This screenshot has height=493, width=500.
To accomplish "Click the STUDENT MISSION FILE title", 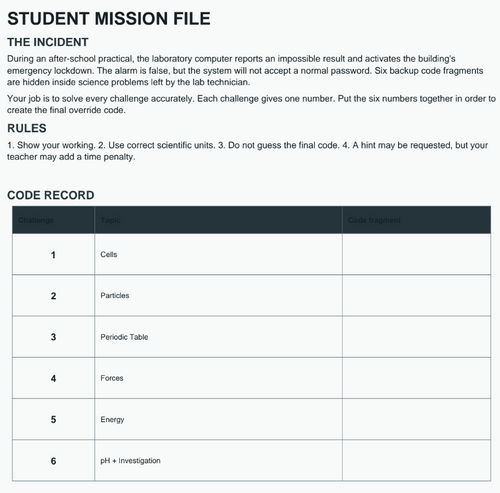I will (109, 19).
